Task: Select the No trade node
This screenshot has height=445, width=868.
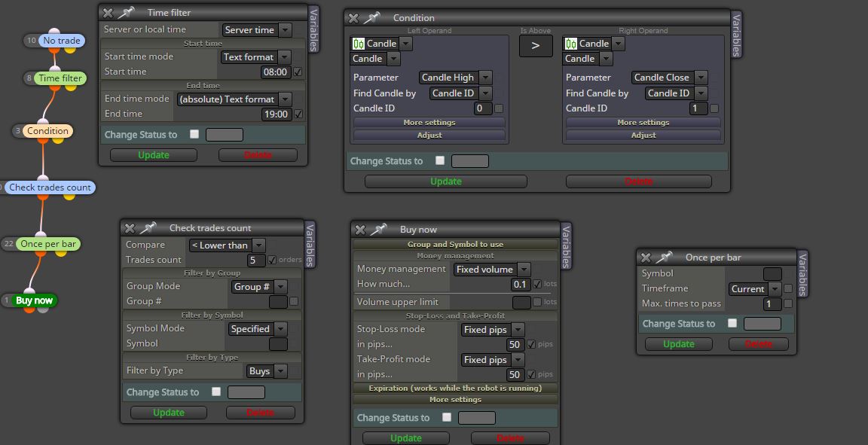Action: [x=62, y=41]
